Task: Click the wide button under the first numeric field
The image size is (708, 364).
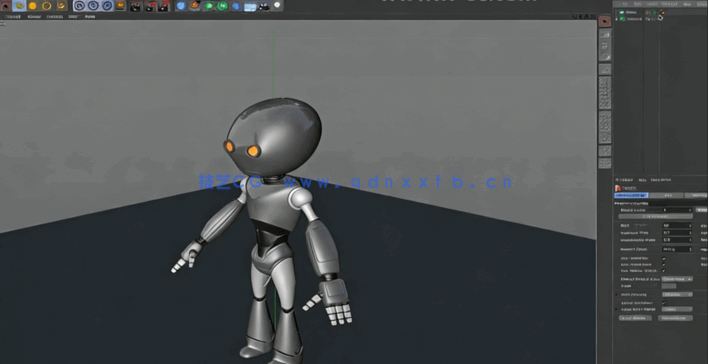Action: pos(655,217)
